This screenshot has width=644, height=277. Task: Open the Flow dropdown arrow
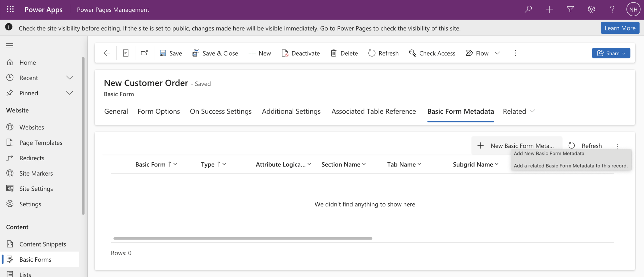[x=497, y=53]
